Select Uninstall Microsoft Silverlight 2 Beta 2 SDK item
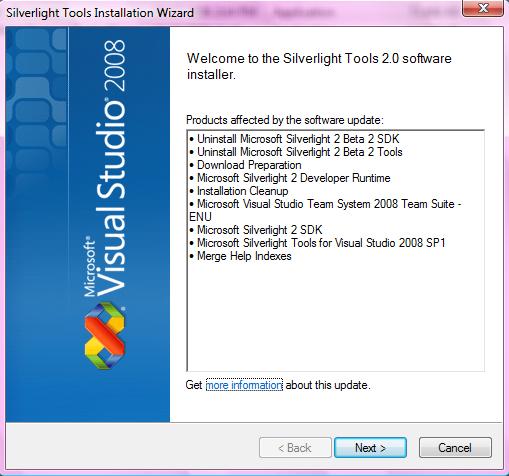509x476 pixels. click(294, 139)
